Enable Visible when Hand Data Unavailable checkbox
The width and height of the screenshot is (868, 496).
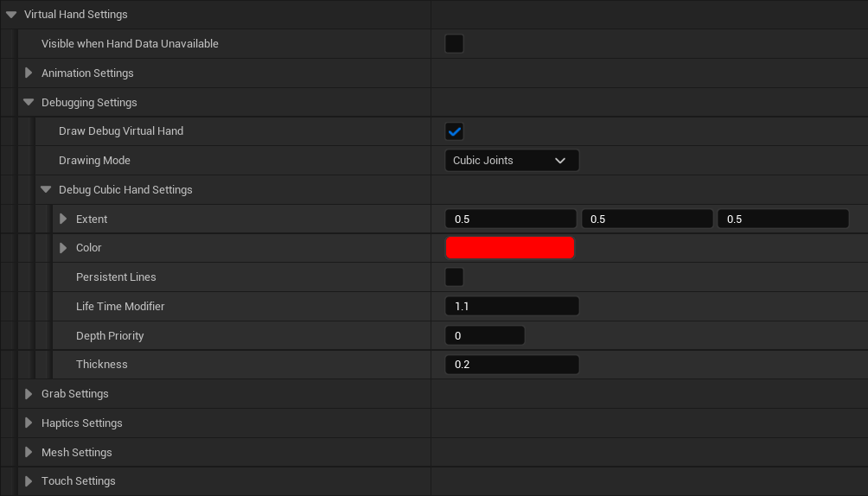pyautogui.click(x=454, y=44)
